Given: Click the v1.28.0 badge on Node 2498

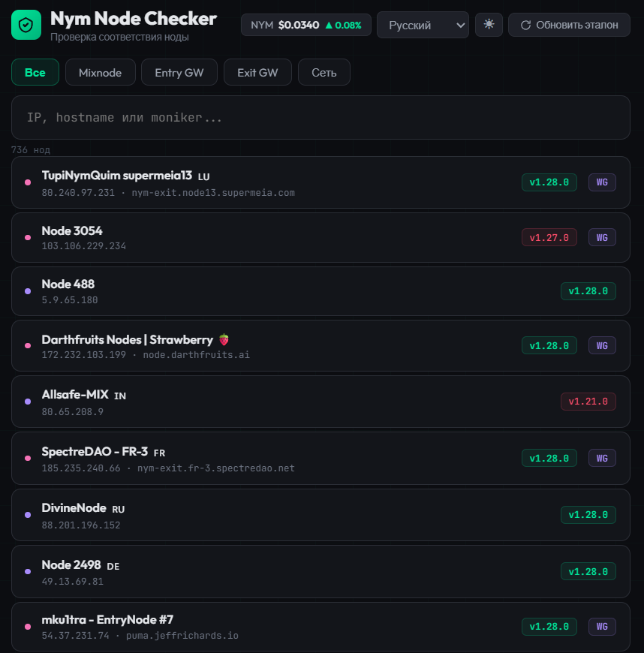Looking at the screenshot, I should click(588, 571).
